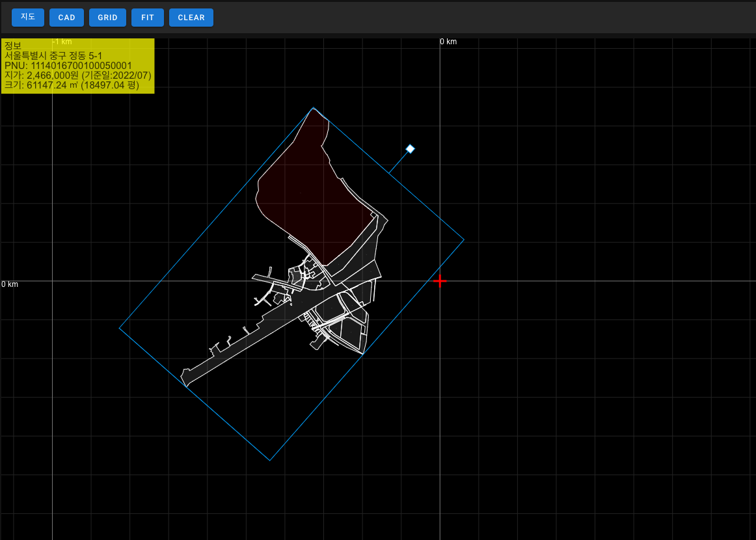Click the land price 지가: 2,466,000원 line

click(x=77, y=75)
